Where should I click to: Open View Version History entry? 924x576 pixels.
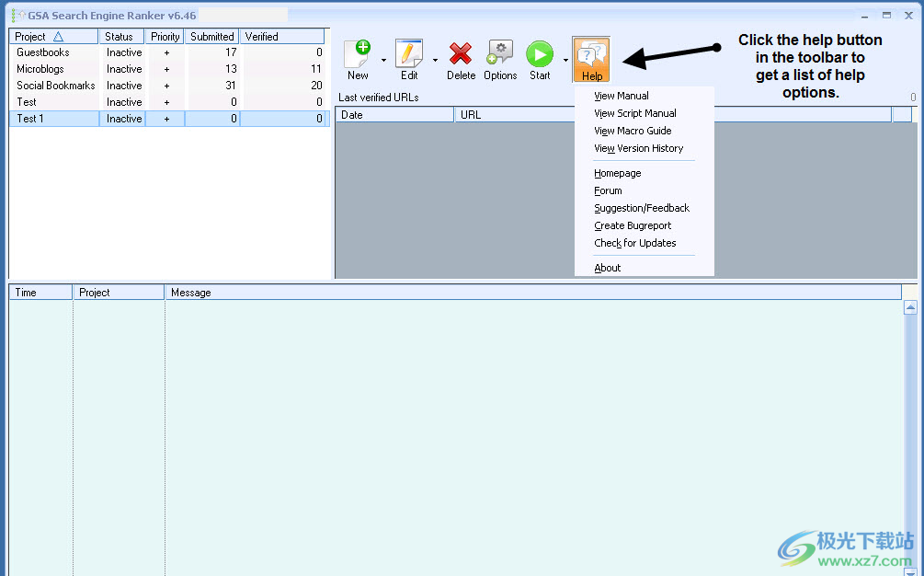[x=638, y=148]
